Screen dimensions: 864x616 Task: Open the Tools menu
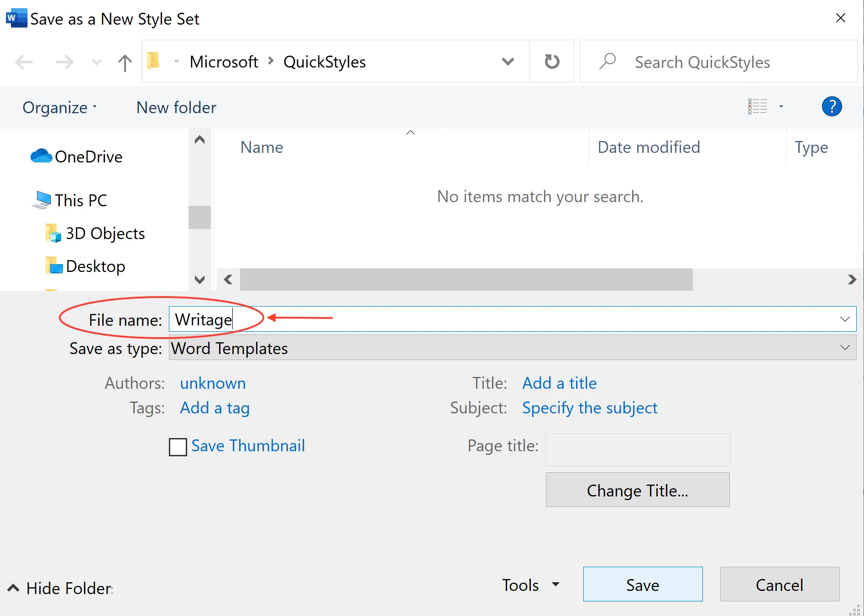530,585
